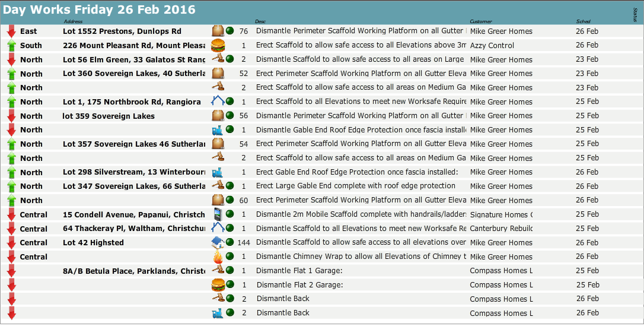Click the green dot in the Signature Homes row
The image size is (644, 326).
coord(230,214)
